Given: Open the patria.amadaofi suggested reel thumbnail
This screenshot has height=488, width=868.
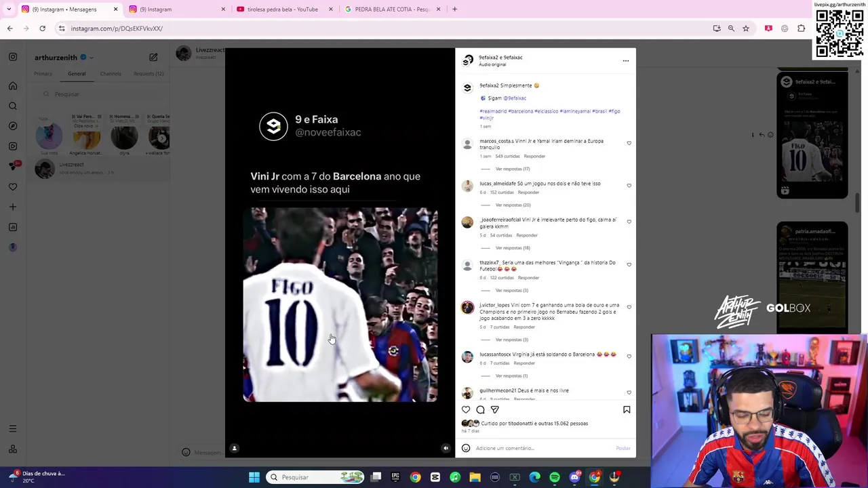Looking at the screenshot, I should pyautogui.click(x=812, y=278).
